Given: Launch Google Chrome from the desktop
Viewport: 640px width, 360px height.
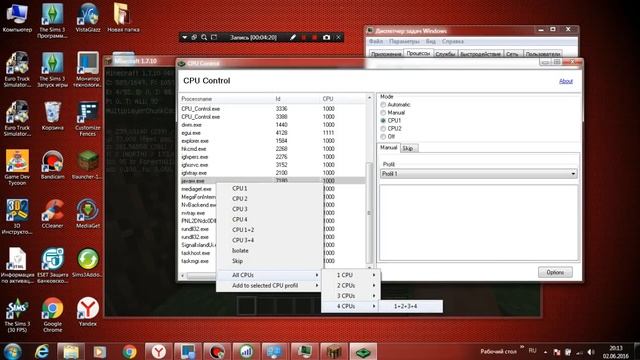Looking at the screenshot, I should pyautogui.click(x=52, y=315).
